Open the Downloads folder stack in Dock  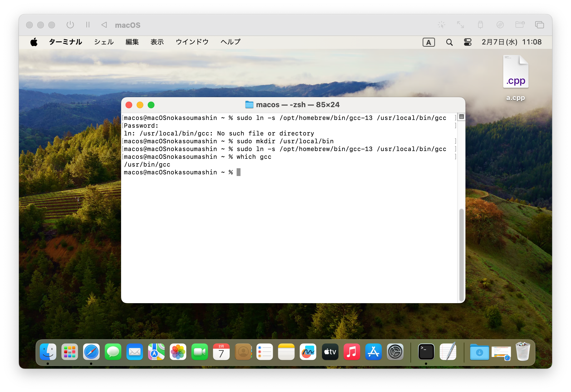(479, 352)
